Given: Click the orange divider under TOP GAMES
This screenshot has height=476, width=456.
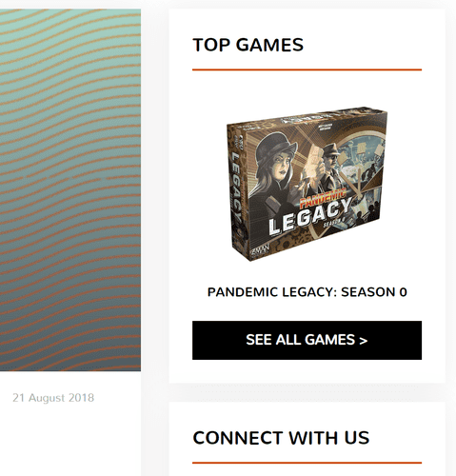Looking at the screenshot, I should click(307, 69).
